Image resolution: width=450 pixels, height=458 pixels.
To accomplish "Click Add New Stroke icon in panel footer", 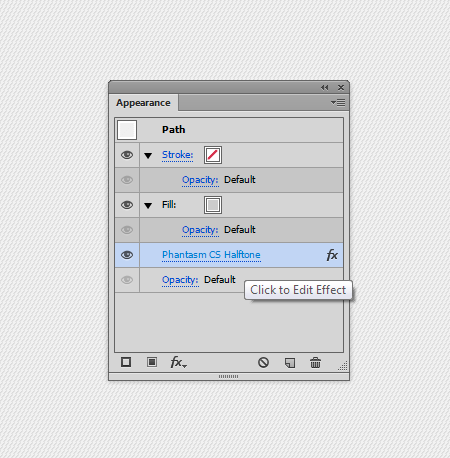I will 126,362.
